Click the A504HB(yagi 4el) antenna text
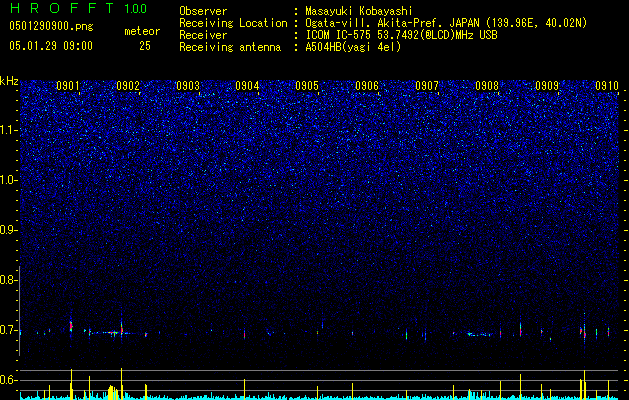 353,47
